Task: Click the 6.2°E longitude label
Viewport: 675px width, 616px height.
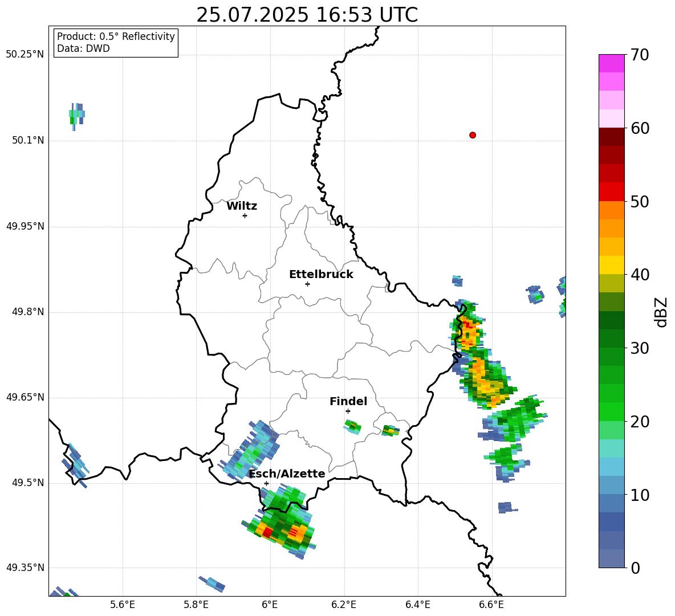Action: pyautogui.click(x=344, y=605)
